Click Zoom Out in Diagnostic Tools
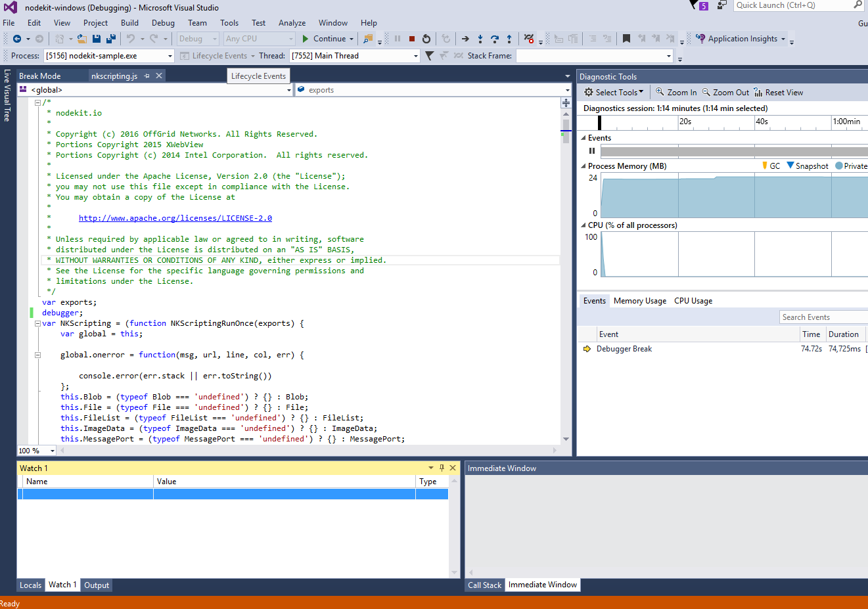This screenshot has width=868, height=609. click(x=725, y=93)
